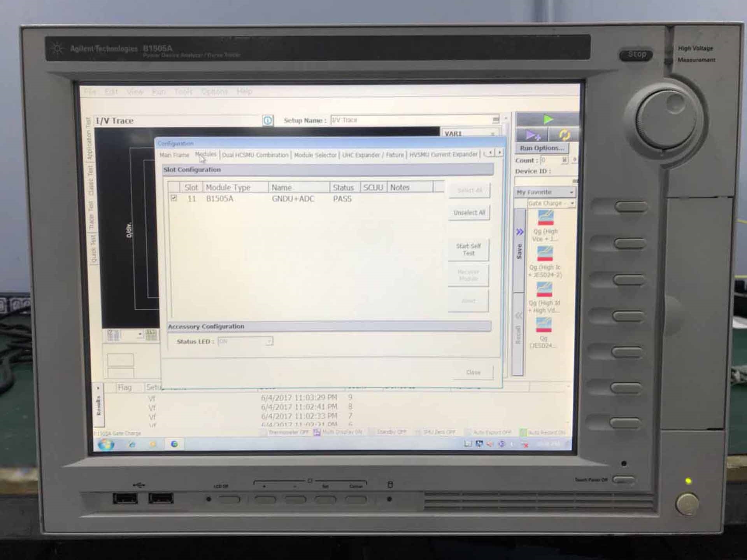The height and width of the screenshot is (560, 747).
Task: Open the Classic Test side tab
Action: (x=90, y=180)
